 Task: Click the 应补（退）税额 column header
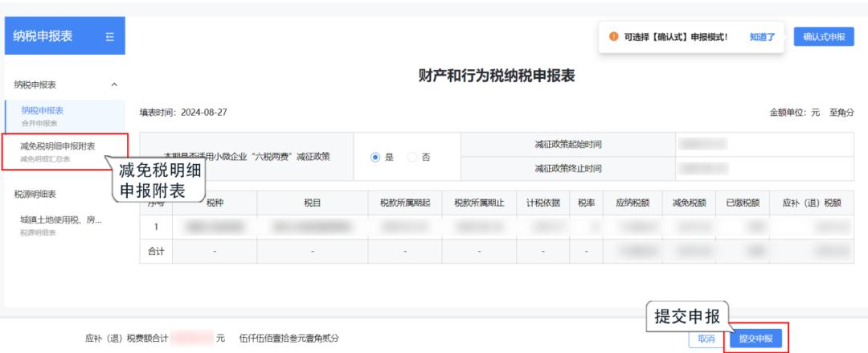pyautogui.click(x=812, y=203)
